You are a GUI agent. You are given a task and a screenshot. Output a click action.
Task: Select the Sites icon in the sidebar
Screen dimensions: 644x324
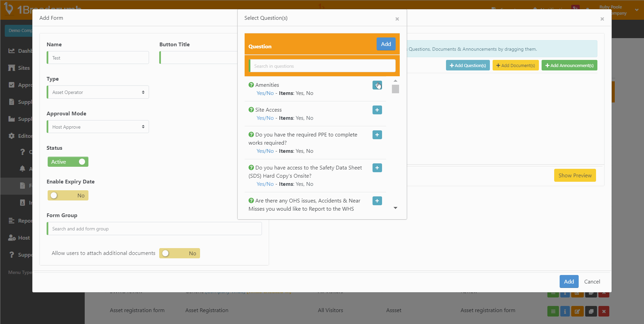pyautogui.click(x=12, y=68)
